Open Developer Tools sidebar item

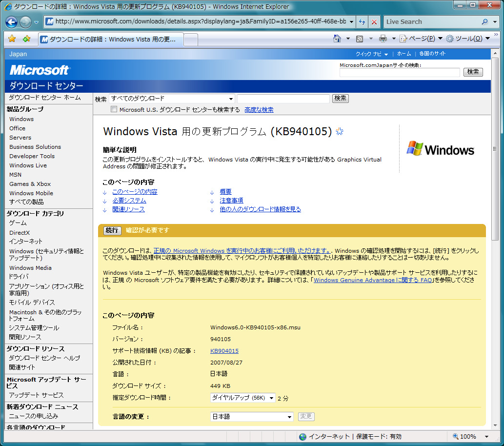32,156
